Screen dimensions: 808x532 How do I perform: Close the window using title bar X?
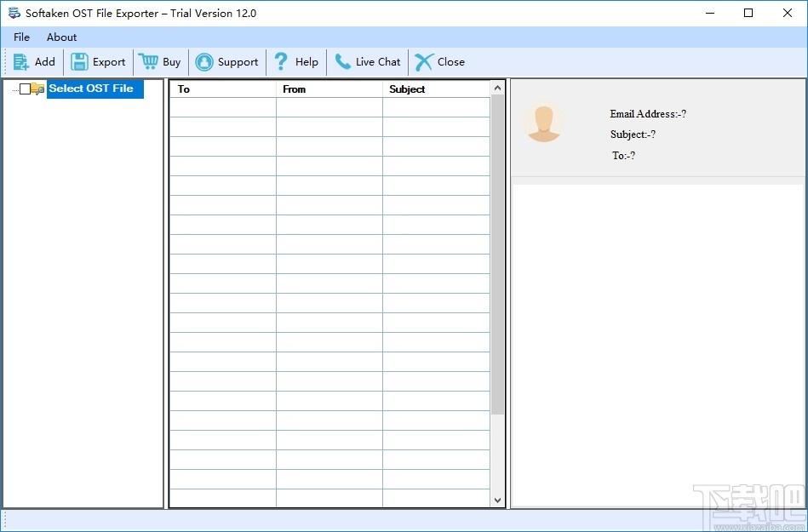788,14
